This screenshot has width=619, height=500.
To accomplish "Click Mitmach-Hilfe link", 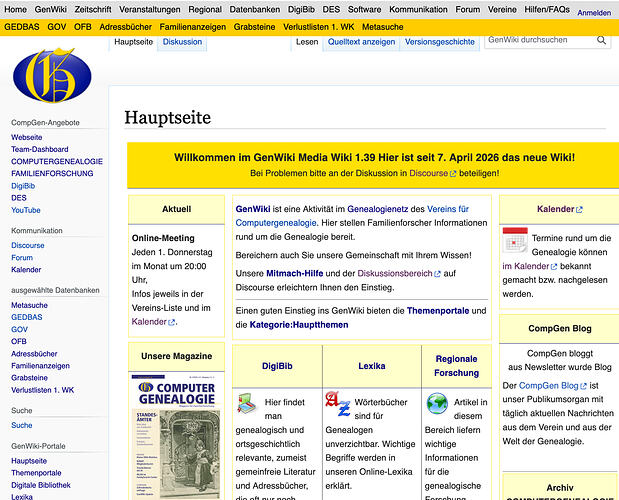I will point(294,273).
